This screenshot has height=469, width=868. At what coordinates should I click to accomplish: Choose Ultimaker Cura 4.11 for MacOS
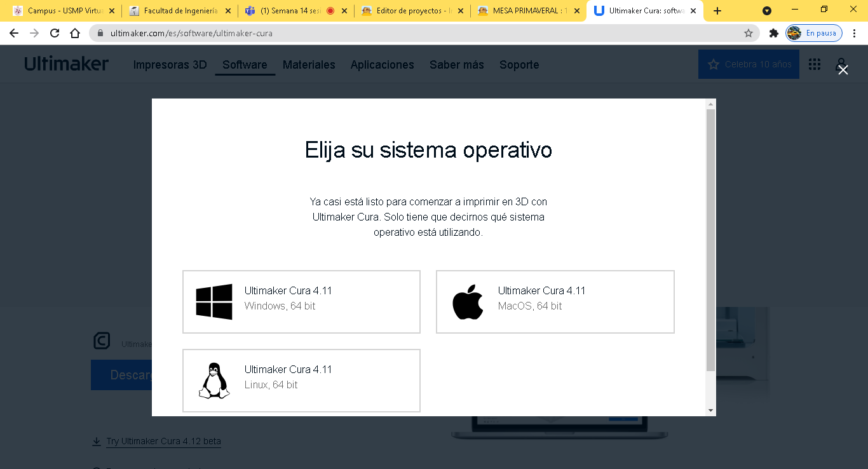click(x=555, y=302)
